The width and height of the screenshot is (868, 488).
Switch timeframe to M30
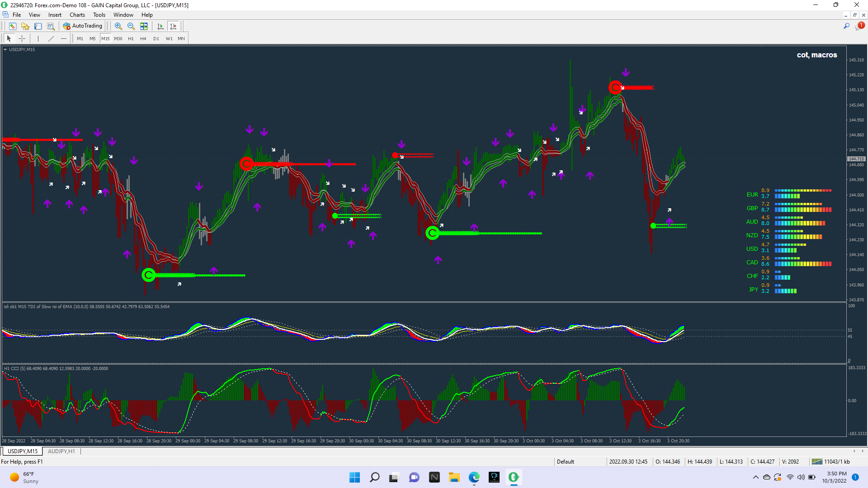(118, 39)
